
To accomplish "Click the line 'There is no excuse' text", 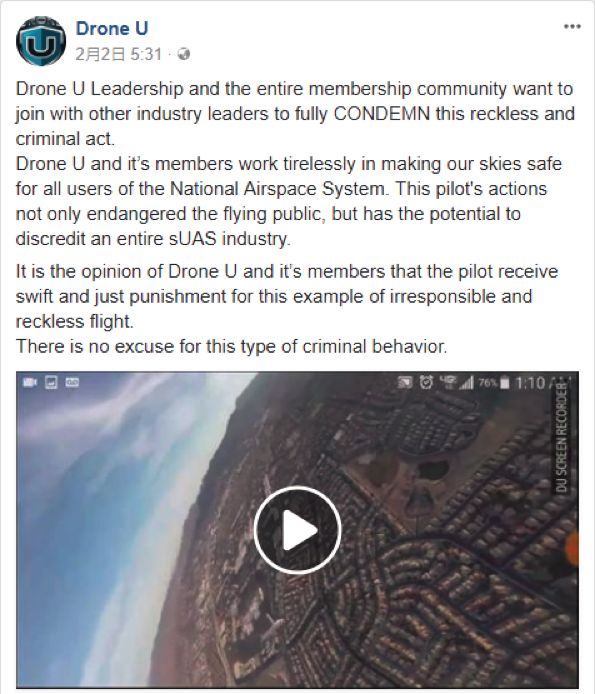I will coord(232,346).
